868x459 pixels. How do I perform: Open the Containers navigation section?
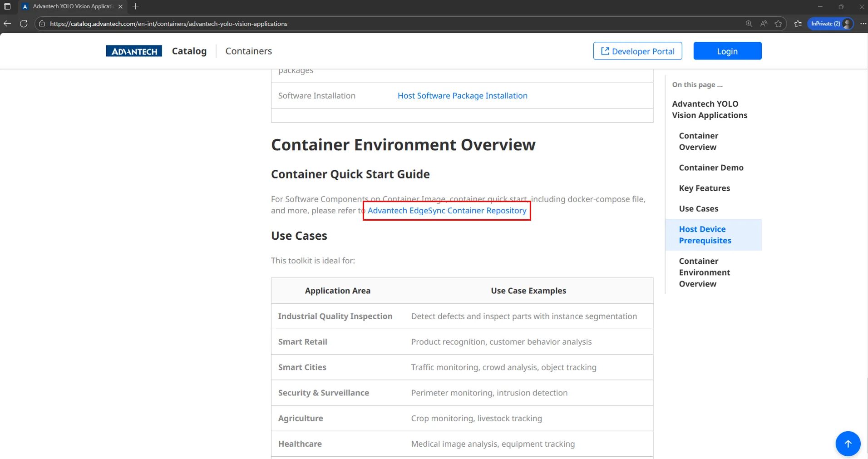coord(248,51)
